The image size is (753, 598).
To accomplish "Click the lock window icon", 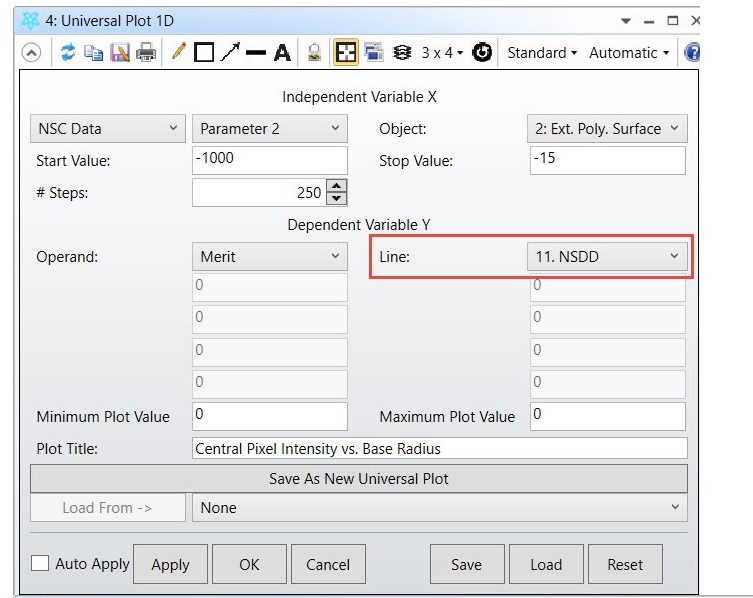I will (x=315, y=52).
